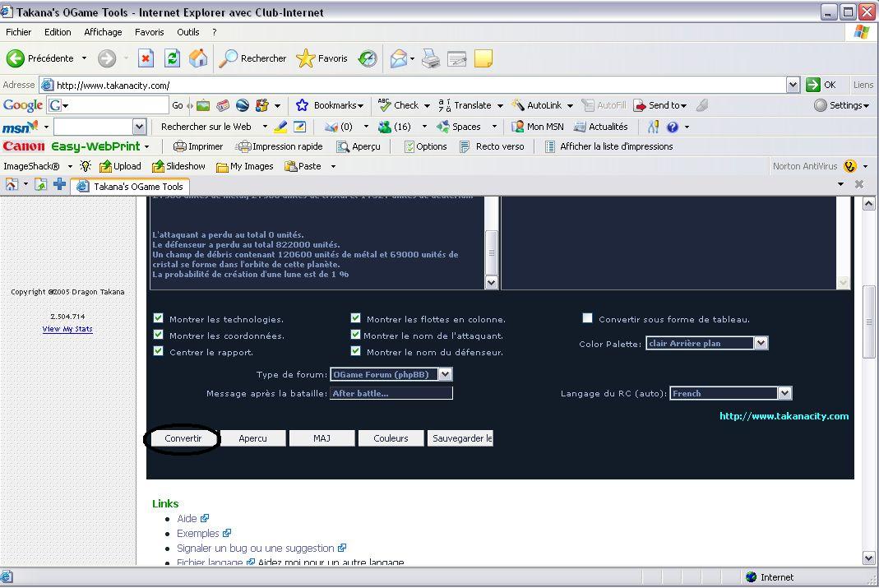Expand the Color Palette dropdown

click(x=761, y=343)
